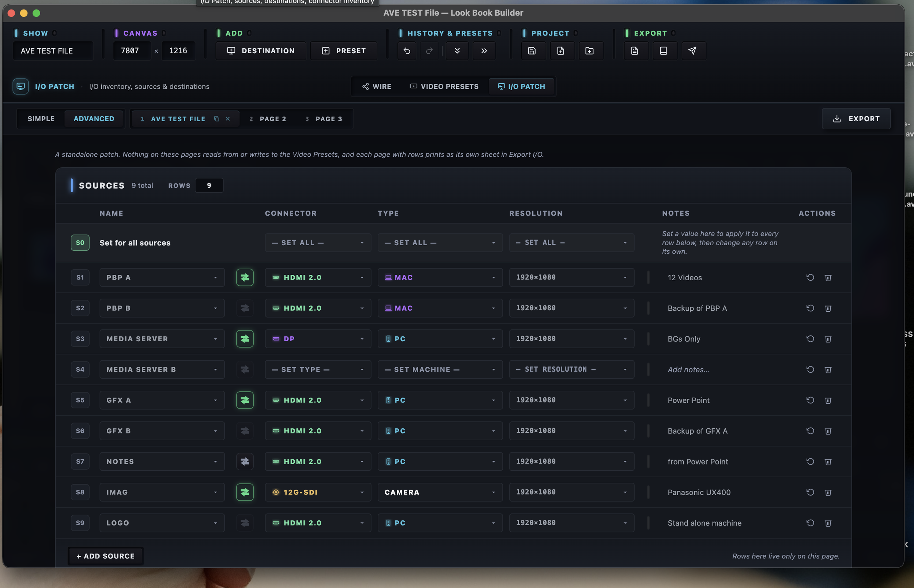Open the SET MACHINE dropdown for MEDIA SERVER B

440,369
